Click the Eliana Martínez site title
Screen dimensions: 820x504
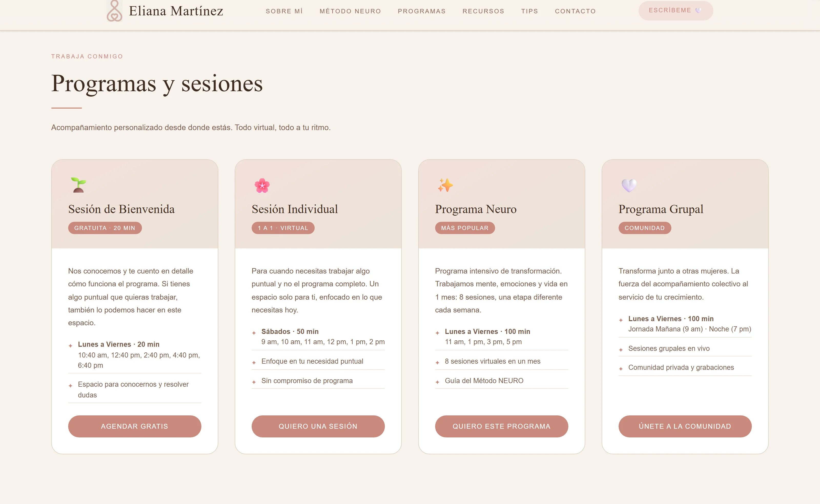tap(176, 11)
